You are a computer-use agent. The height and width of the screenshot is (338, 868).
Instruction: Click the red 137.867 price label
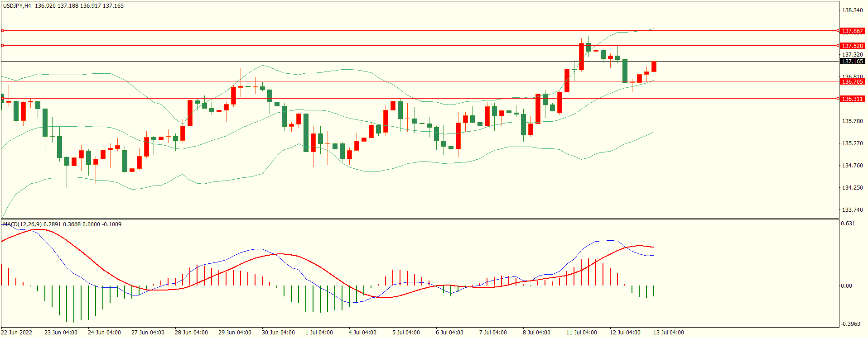(852, 31)
